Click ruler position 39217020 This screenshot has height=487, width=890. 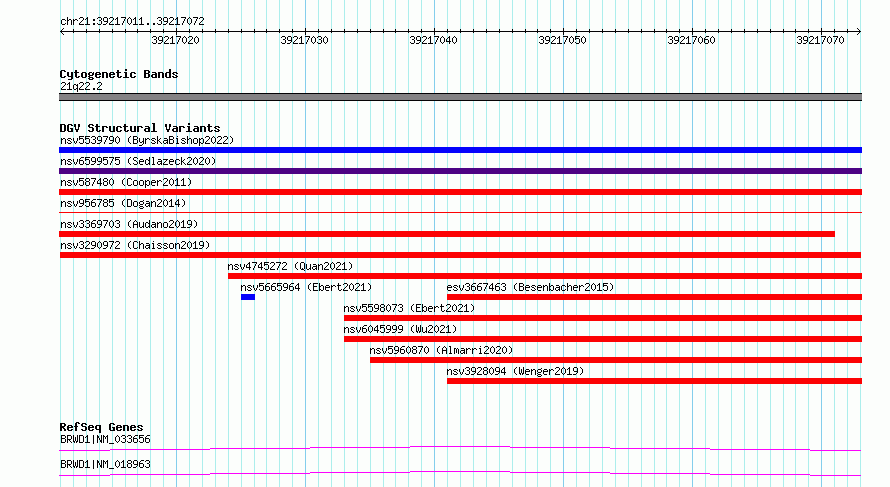click(175, 40)
